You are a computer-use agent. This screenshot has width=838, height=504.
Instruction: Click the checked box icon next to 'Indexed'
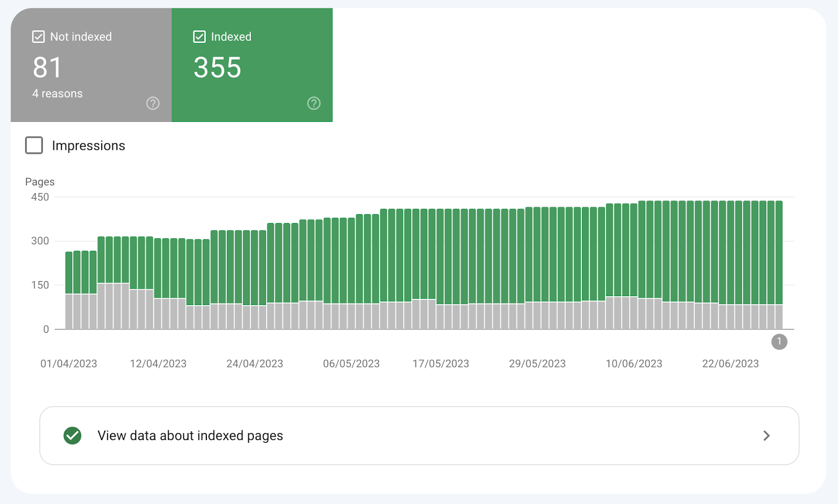point(199,36)
